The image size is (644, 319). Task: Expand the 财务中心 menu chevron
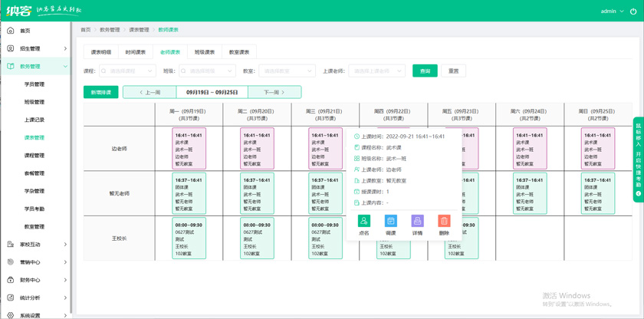pos(65,280)
